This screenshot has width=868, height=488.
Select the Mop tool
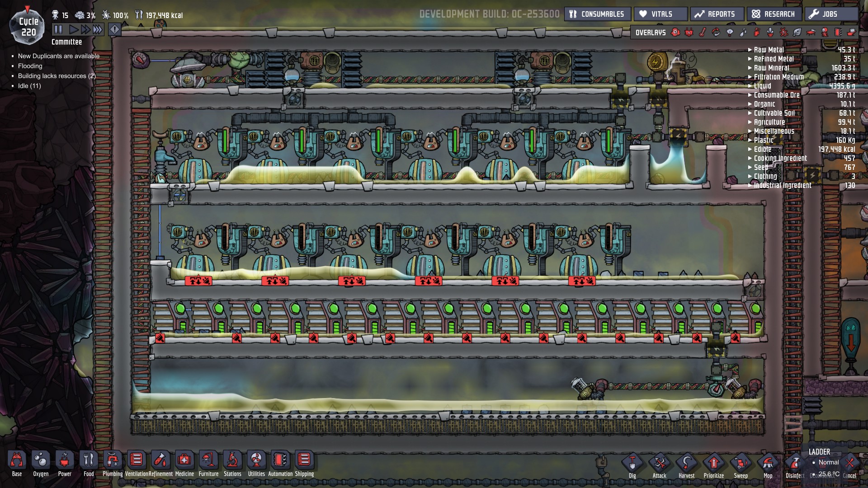point(768,464)
